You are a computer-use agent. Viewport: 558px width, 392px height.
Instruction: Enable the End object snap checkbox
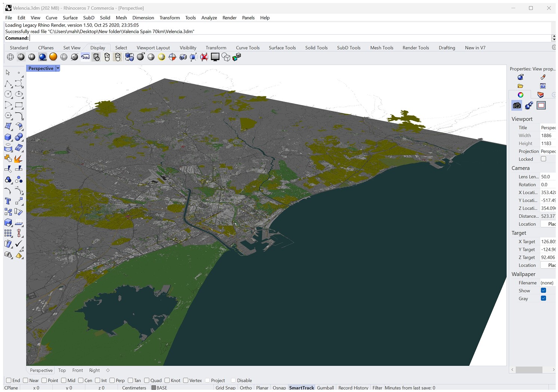click(x=9, y=380)
